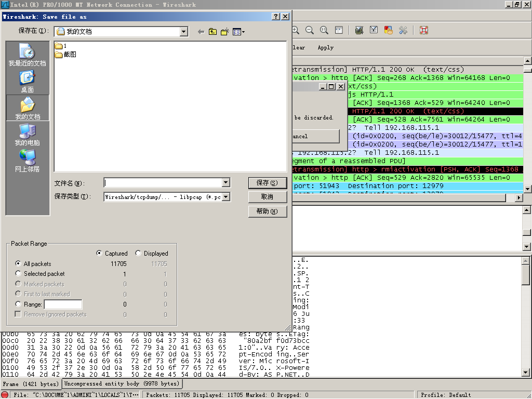Viewport: 532px width, 399px height.
Task: Select the 我的文档 sidebar shortcut
Action: (x=27, y=108)
